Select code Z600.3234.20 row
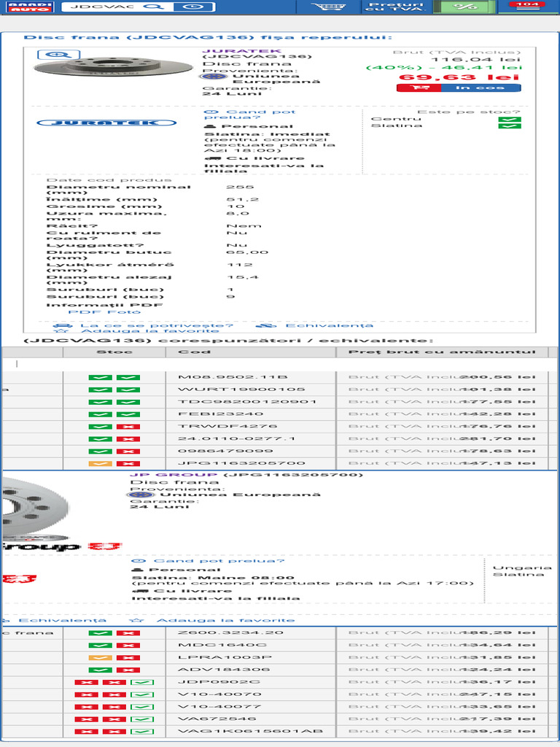The image size is (560, 747). [231, 632]
